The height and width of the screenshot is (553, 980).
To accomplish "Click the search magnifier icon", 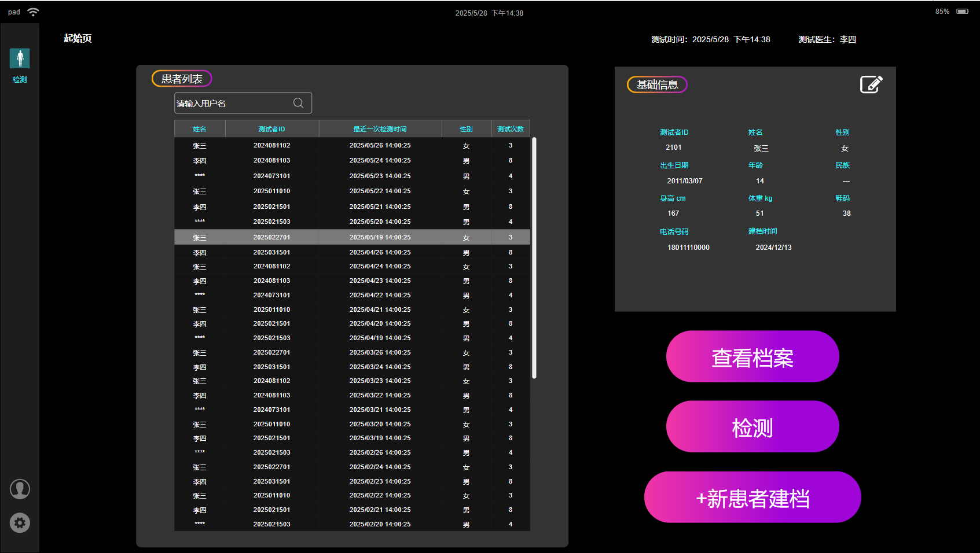I will click(298, 103).
